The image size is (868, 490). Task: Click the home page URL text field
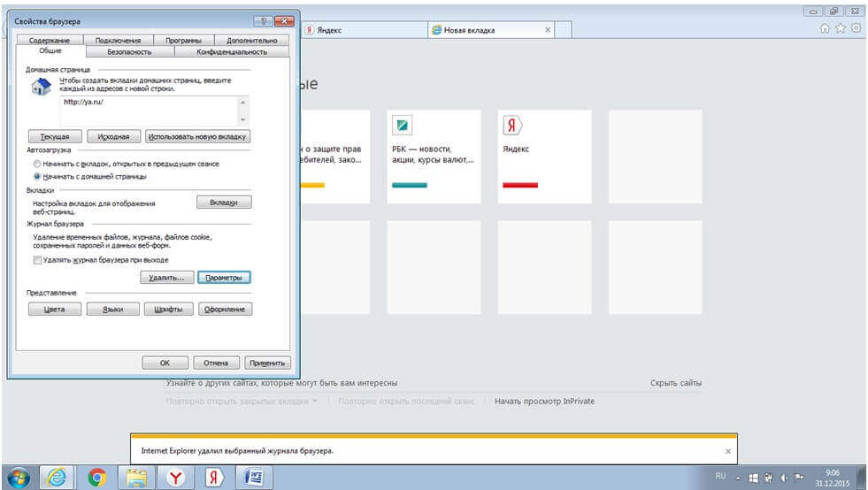(x=148, y=111)
